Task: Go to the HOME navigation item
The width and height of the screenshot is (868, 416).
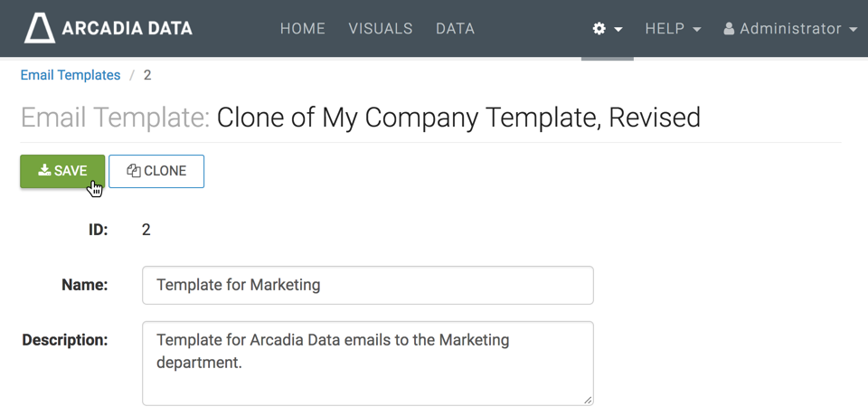Action: point(302,29)
